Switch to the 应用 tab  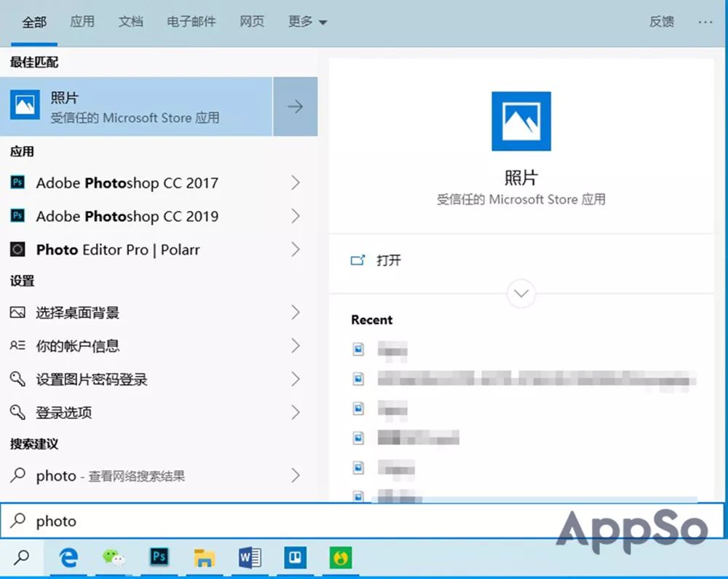(82, 21)
